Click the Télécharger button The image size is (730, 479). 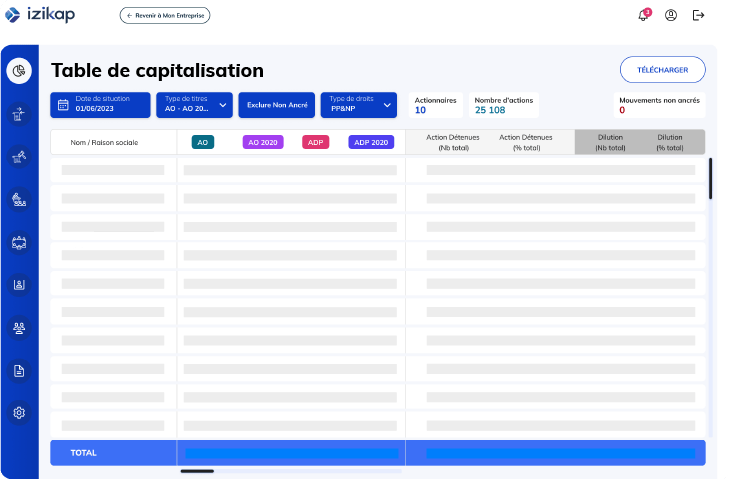(x=662, y=69)
